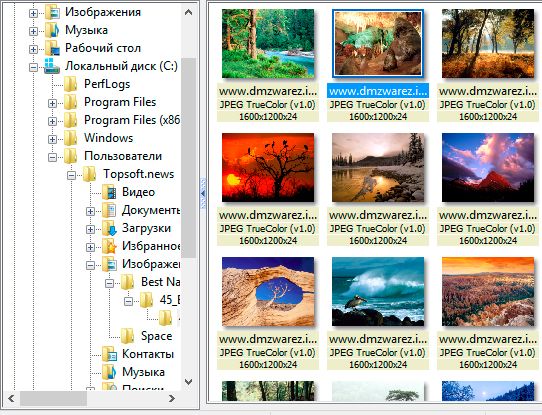
Task: Click the file name under the sunset tree thumbnail
Action: tap(268, 215)
